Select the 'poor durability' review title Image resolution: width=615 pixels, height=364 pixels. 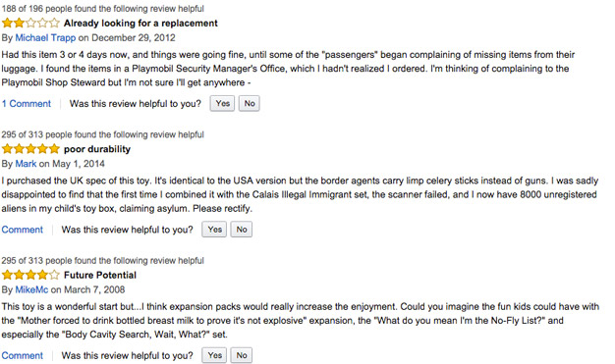pos(97,149)
